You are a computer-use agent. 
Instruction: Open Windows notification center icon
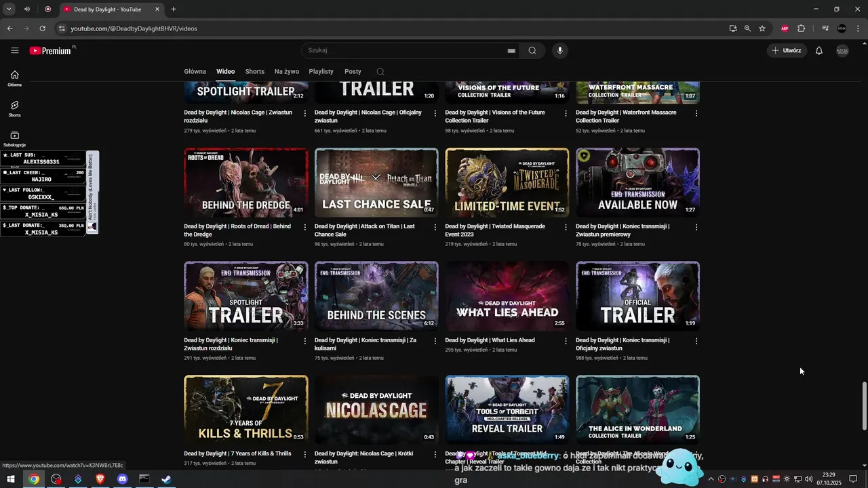pyautogui.click(x=854, y=479)
